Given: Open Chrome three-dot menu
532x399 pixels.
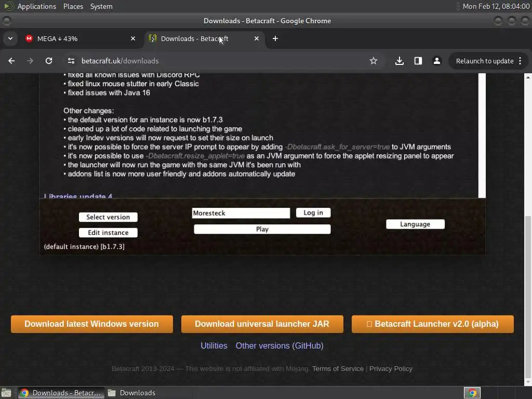Looking at the screenshot, I should pos(520,61).
